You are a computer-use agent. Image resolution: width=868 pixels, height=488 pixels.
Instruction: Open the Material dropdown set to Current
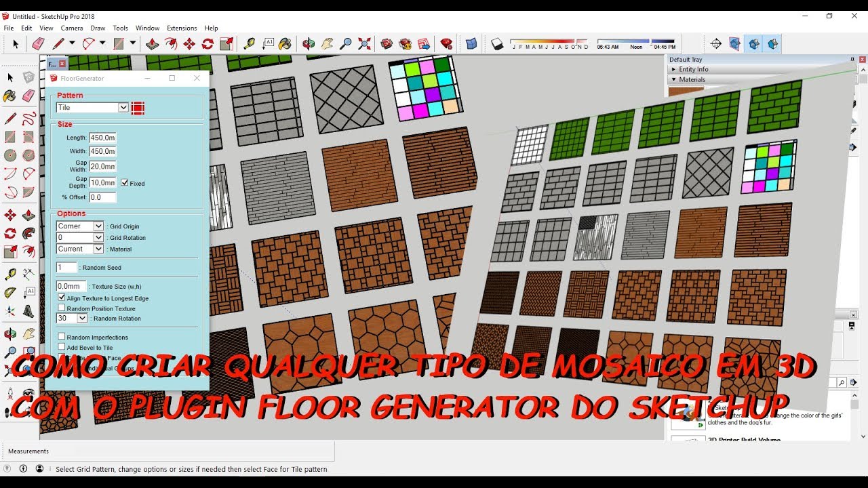coord(80,249)
